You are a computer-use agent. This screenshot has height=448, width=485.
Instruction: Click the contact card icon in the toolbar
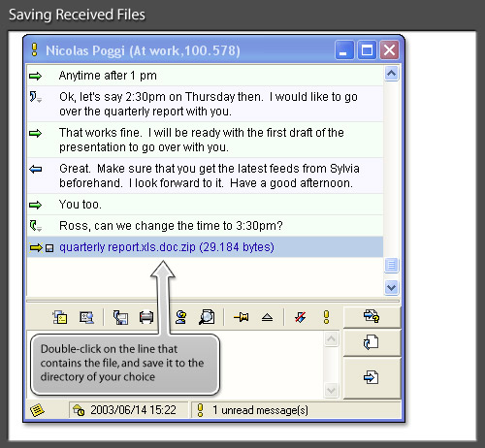point(86,317)
